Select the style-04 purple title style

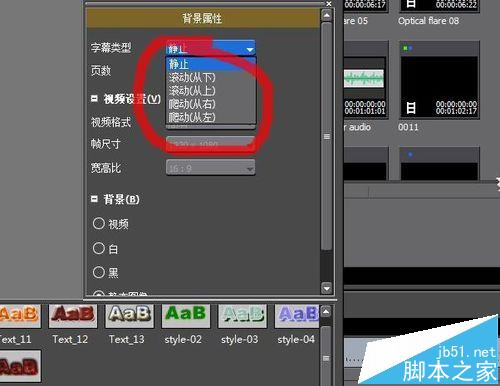tap(297, 316)
